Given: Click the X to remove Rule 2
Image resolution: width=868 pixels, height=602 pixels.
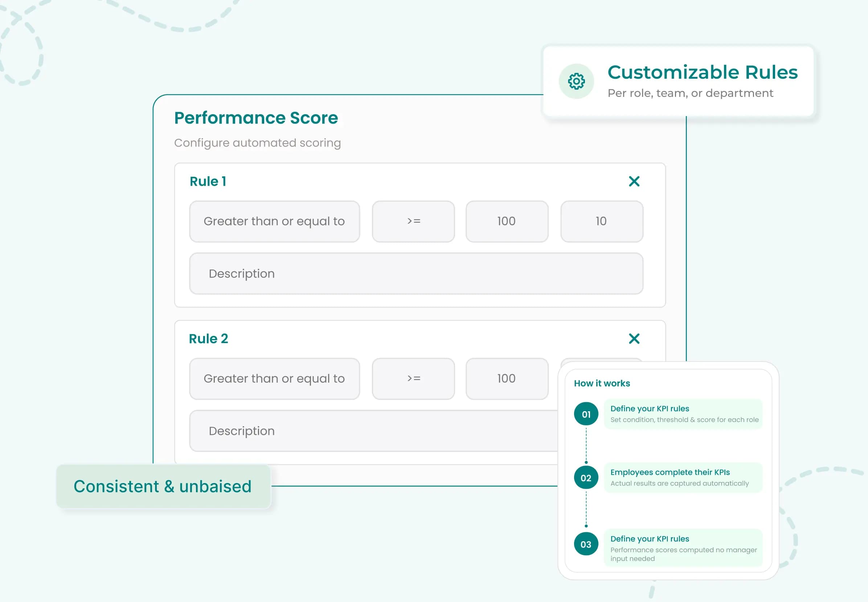Looking at the screenshot, I should pos(634,338).
